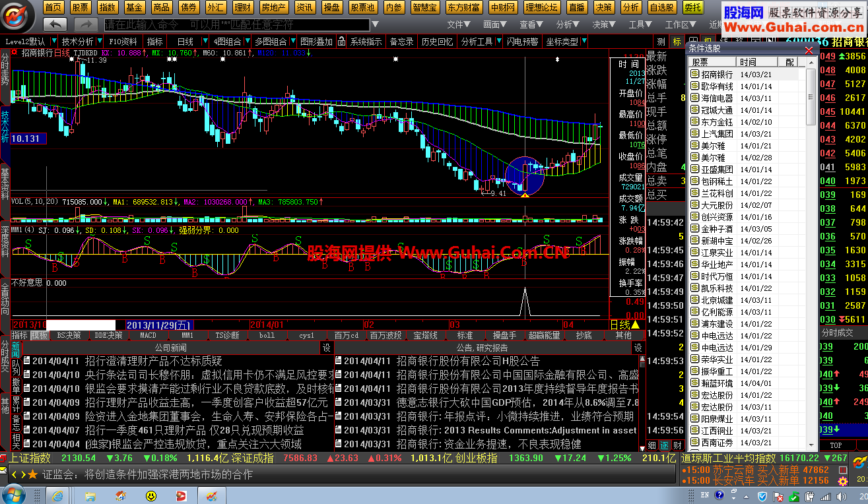Viewport: 868px width, 504px height.
Task: Switch to the boll indicator tab
Action: click(x=267, y=335)
